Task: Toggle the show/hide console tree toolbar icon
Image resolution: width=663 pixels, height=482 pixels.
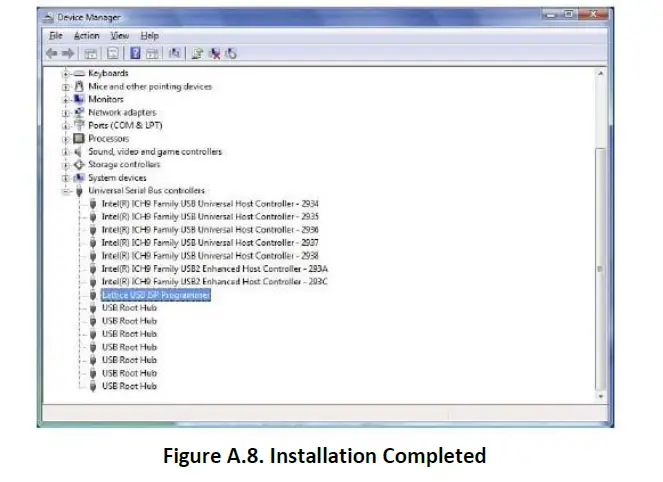Action: pyautogui.click(x=90, y=53)
